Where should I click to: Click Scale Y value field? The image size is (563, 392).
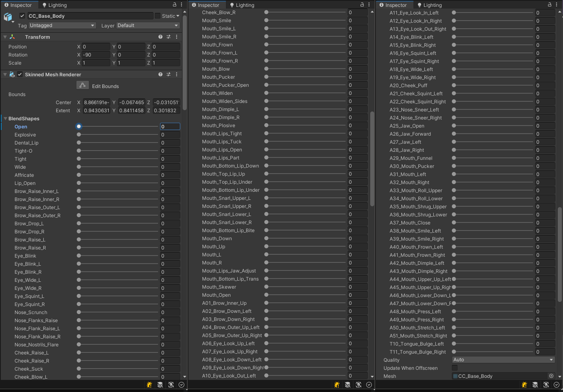pos(131,63)
